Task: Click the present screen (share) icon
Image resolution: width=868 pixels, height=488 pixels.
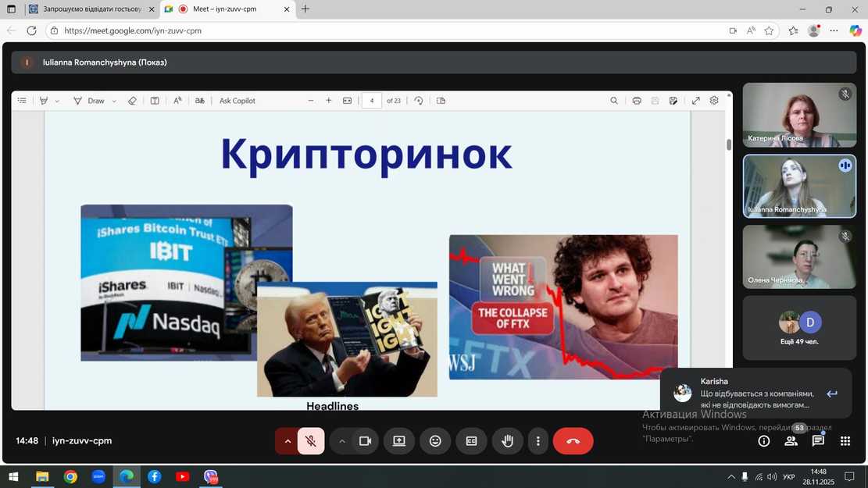Action: click(399, 441)
